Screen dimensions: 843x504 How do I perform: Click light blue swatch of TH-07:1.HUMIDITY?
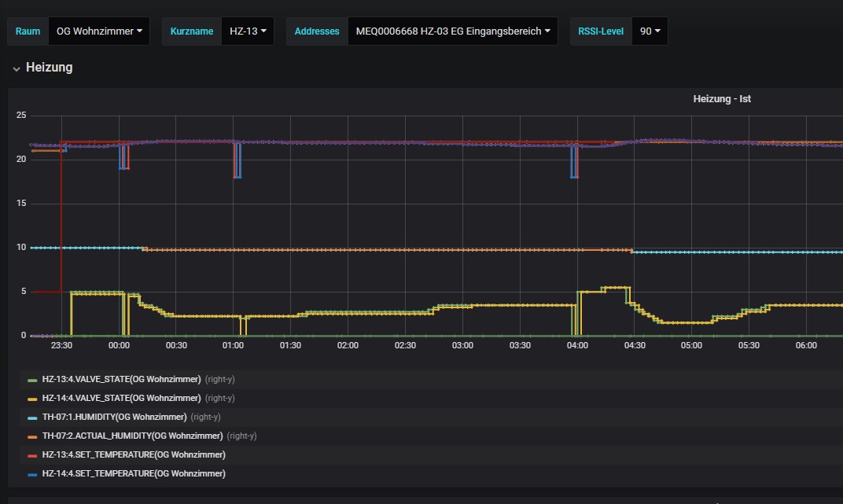32,418
